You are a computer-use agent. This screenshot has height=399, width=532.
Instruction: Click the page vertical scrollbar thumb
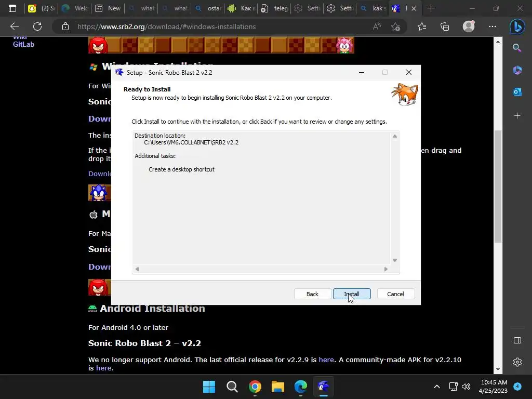pyautogui.click(x=498, y=187)
